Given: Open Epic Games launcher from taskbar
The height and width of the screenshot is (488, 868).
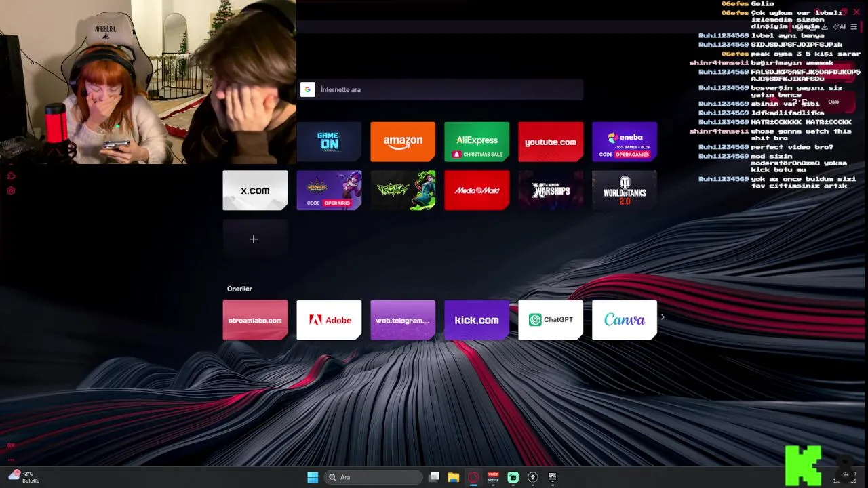Looking at the screenshot, I should (x=553, y=477).
